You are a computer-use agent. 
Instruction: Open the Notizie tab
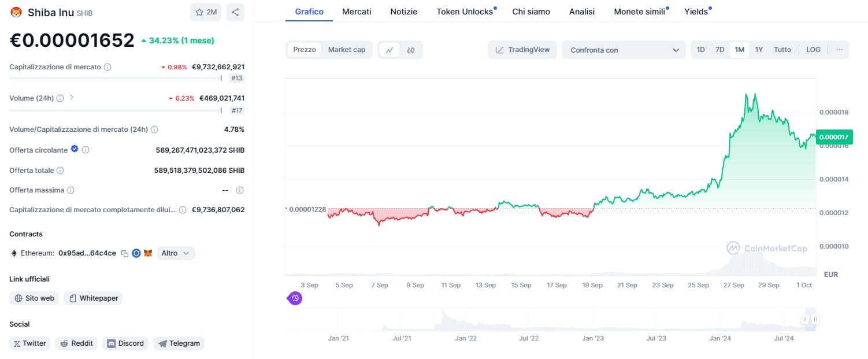[403, 12]
